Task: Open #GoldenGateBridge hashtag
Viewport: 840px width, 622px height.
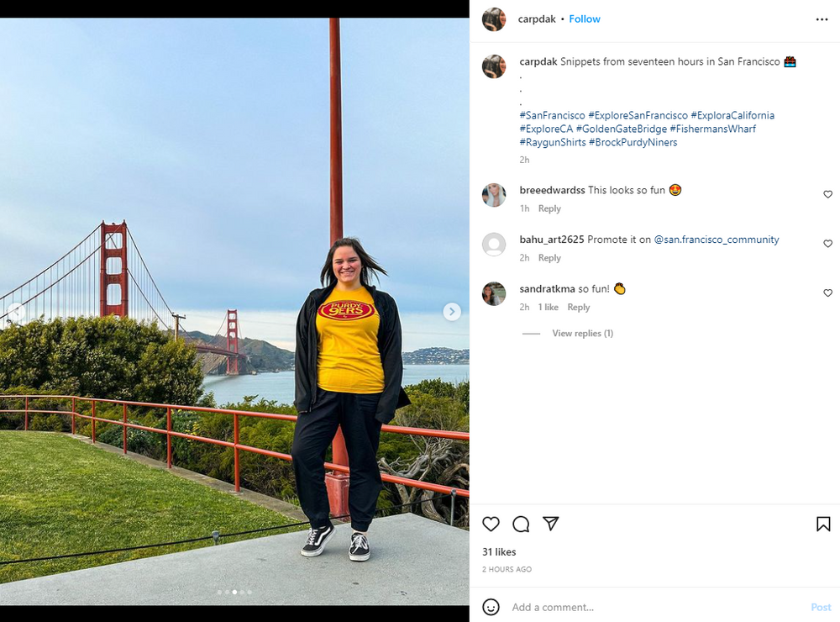Action: [621, 129]
